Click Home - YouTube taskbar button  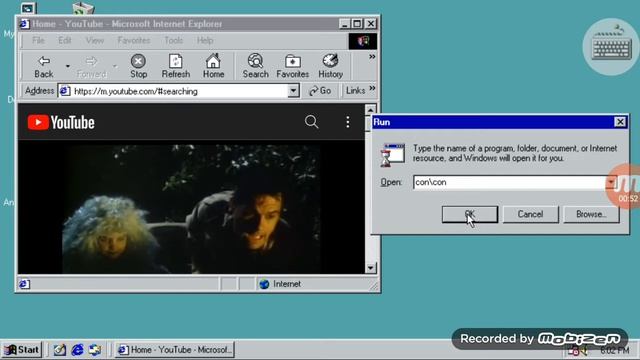(x=175, y=350)
